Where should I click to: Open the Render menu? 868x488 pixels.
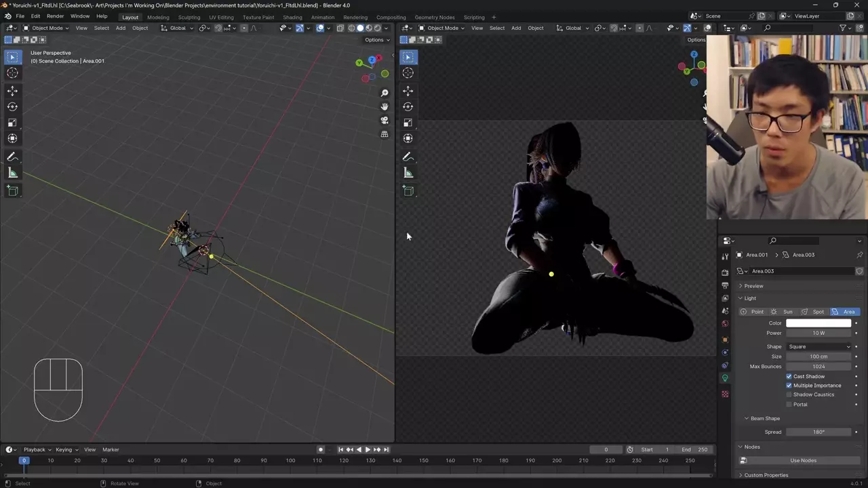click(55, 16)
